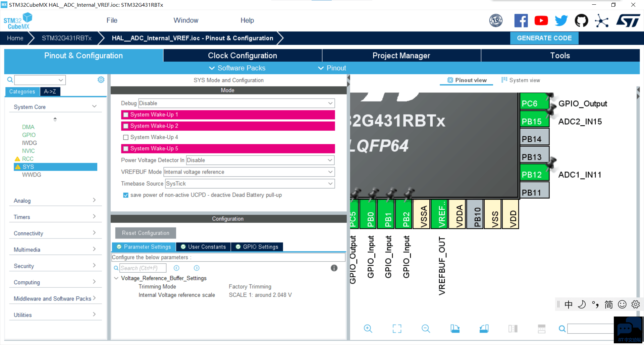Click the ST community network icon

[601, 21]
